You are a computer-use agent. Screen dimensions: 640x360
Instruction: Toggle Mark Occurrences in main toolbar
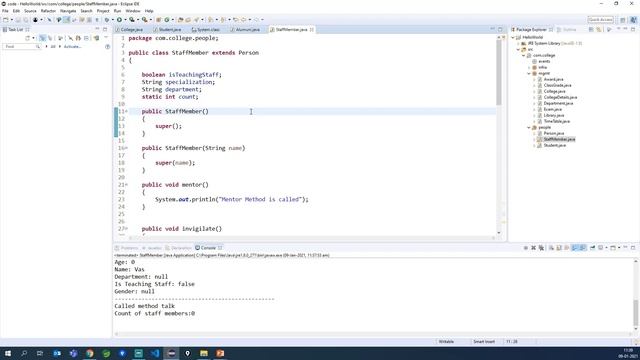point(66,19)
